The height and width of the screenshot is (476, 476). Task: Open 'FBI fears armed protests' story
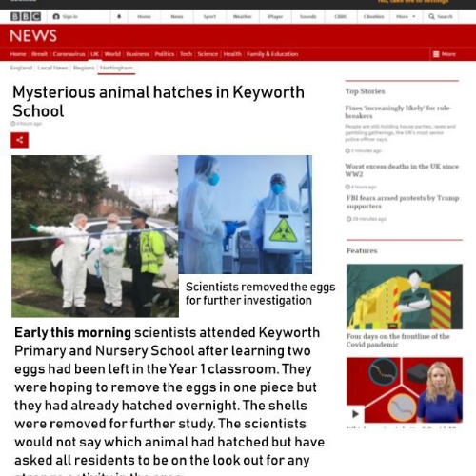coord(403,202)
